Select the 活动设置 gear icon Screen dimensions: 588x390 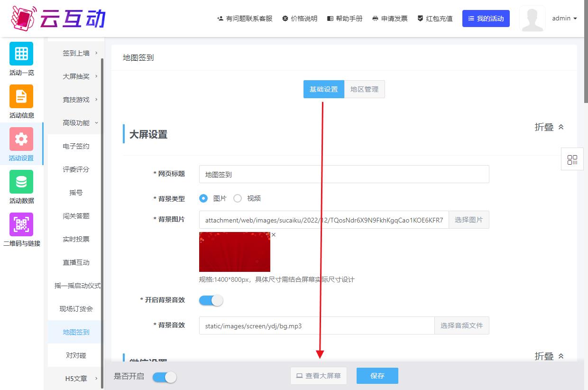click(x=21, y=139)
